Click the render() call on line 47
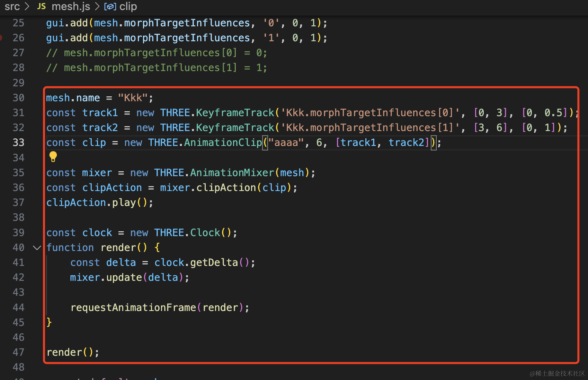Viewport: 588px width, 380px height. click(70, 352)
